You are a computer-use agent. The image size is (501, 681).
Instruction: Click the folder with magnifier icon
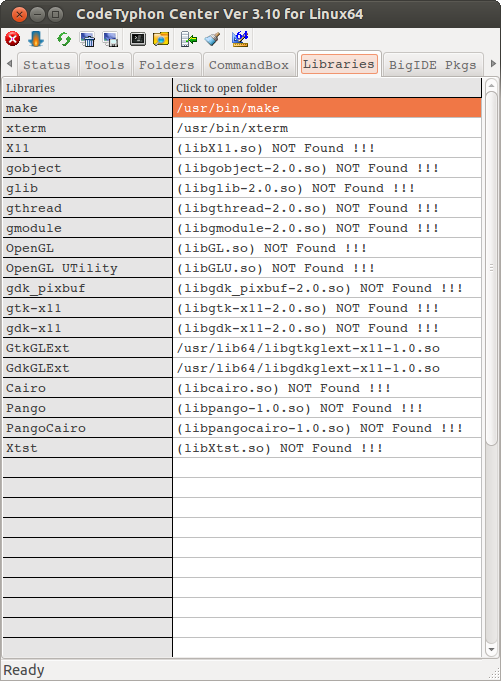coord(161,39)
